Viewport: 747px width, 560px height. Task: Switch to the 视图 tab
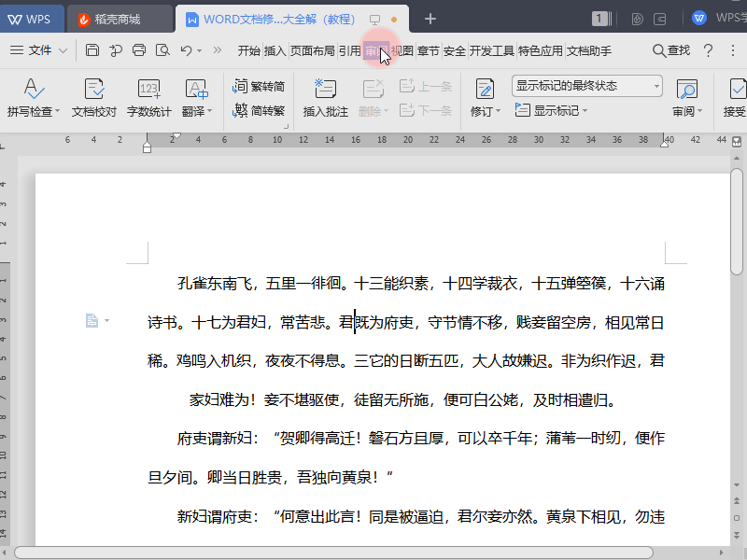[402, 50]
